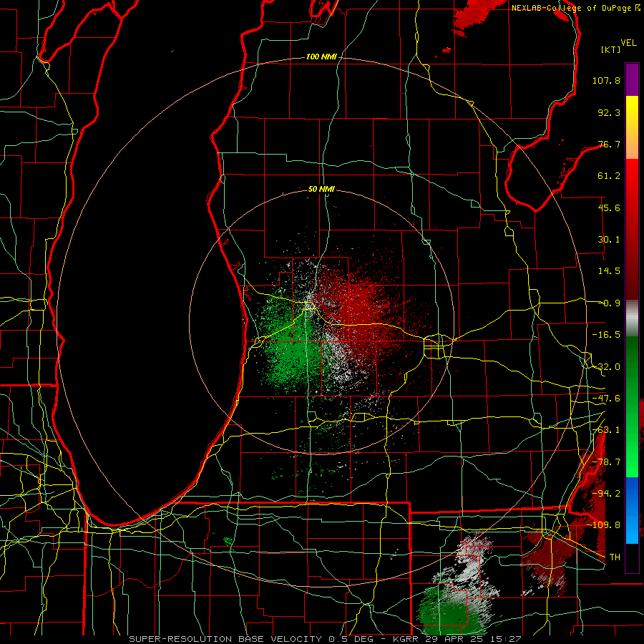The width and height of the screenshot is (644, 644).
Task: Click the -63.1 velocity scale value
Action: (606, 430)
